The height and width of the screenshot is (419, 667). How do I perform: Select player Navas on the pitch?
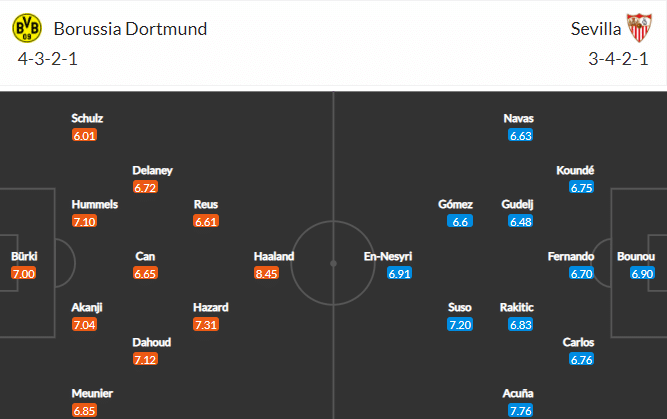[x=519, y=118]
